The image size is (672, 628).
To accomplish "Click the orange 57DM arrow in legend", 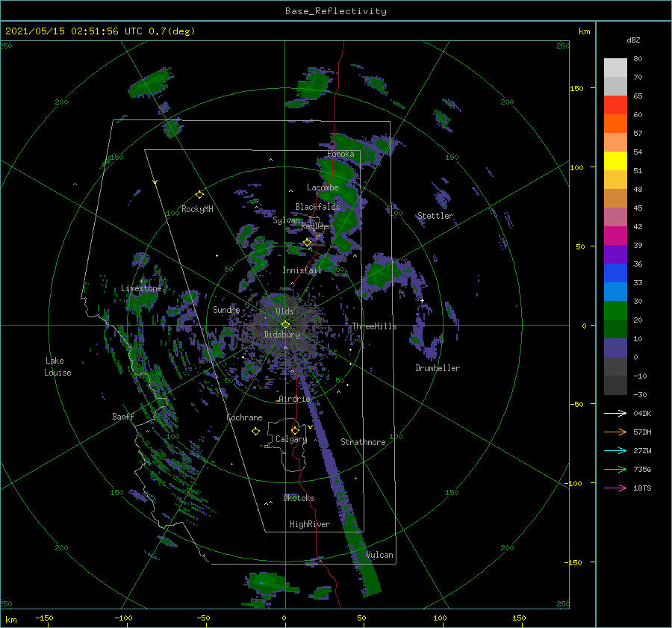I will click(x=615, y=432).
